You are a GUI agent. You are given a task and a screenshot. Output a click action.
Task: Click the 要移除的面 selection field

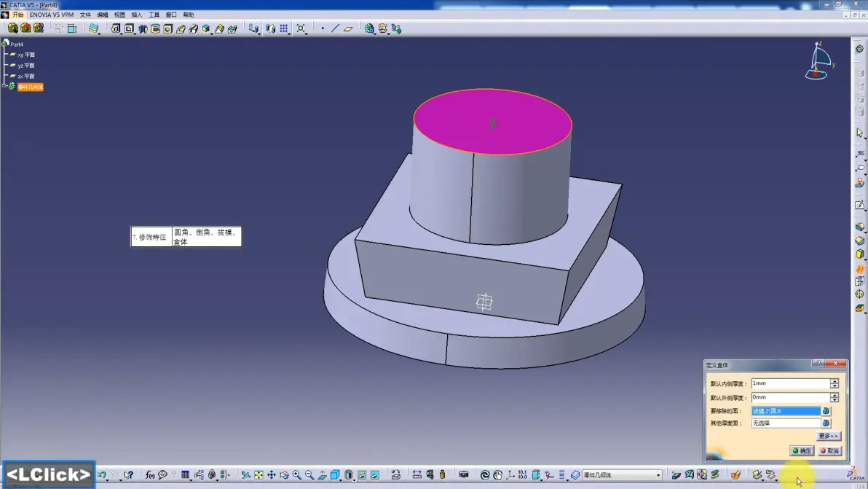[786, 411]
